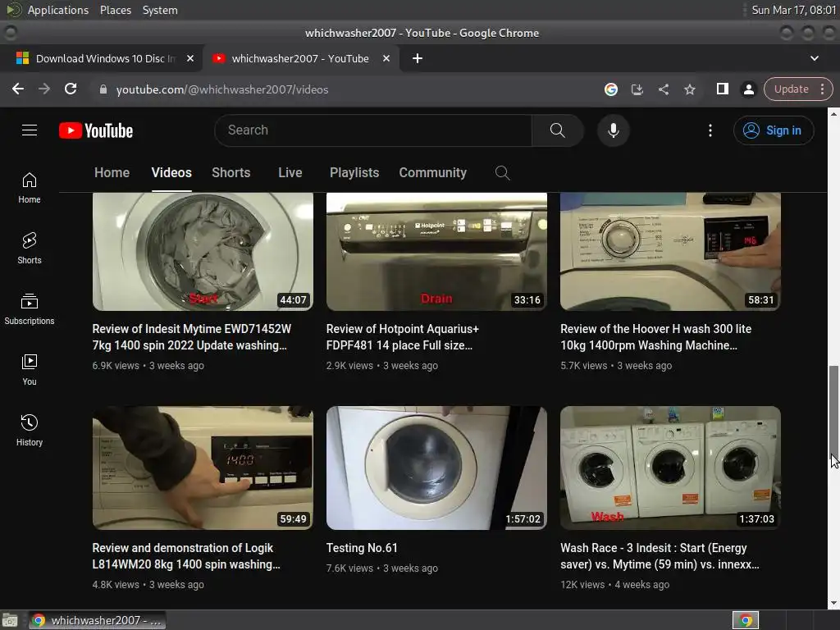Open the Places menu
The image size is (840, 630).
click(x=116, y=10)
